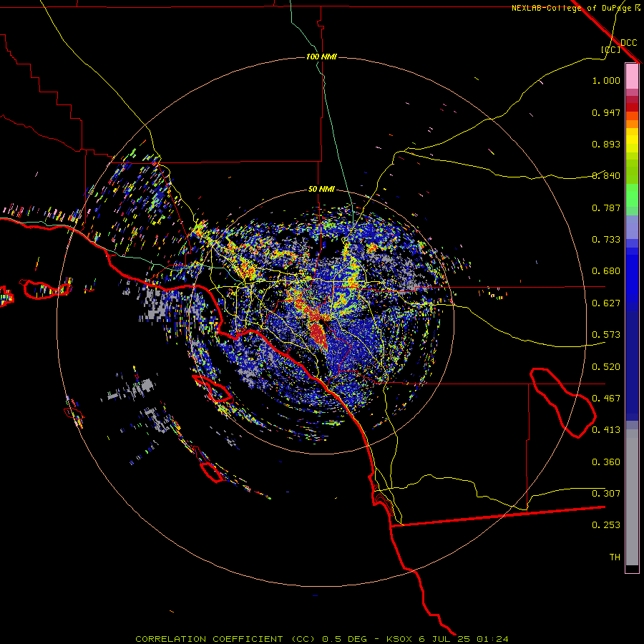
Task: Click the DCC label above the color scale
Action: pos(628,43)
